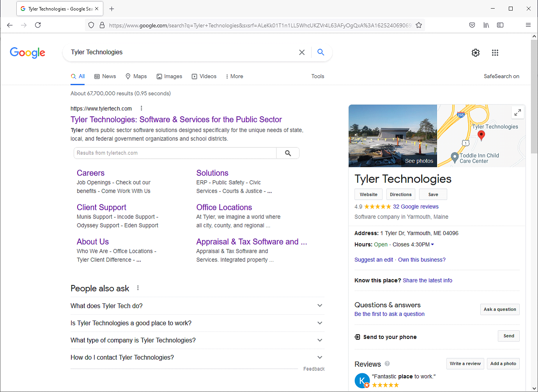Click SafeSearch on setting
538x392 pixels.
coord(501,76)
